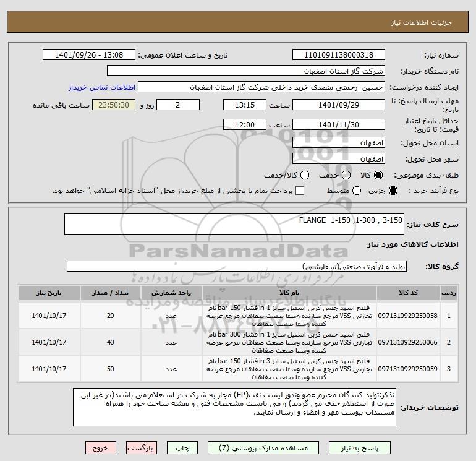Screen dimensions: 476x461
Task: Click the unit عدد in row 1
Action: click(171, 316)
